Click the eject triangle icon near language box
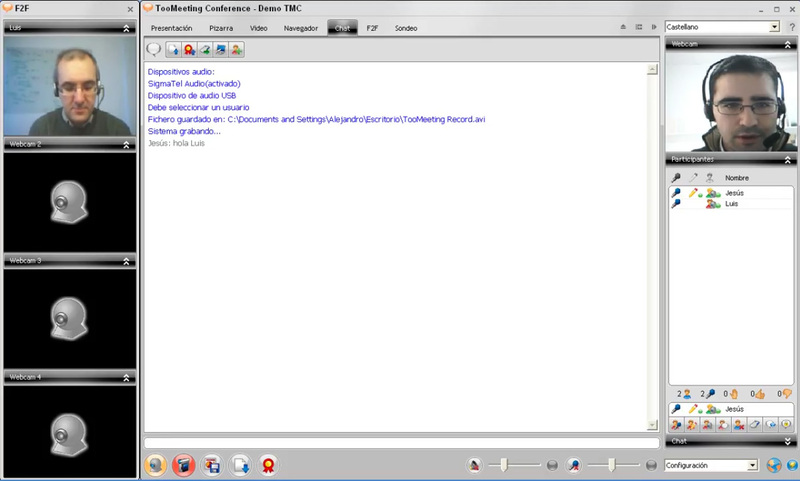The width and height of the screenshot is (800, 481). 623,27
